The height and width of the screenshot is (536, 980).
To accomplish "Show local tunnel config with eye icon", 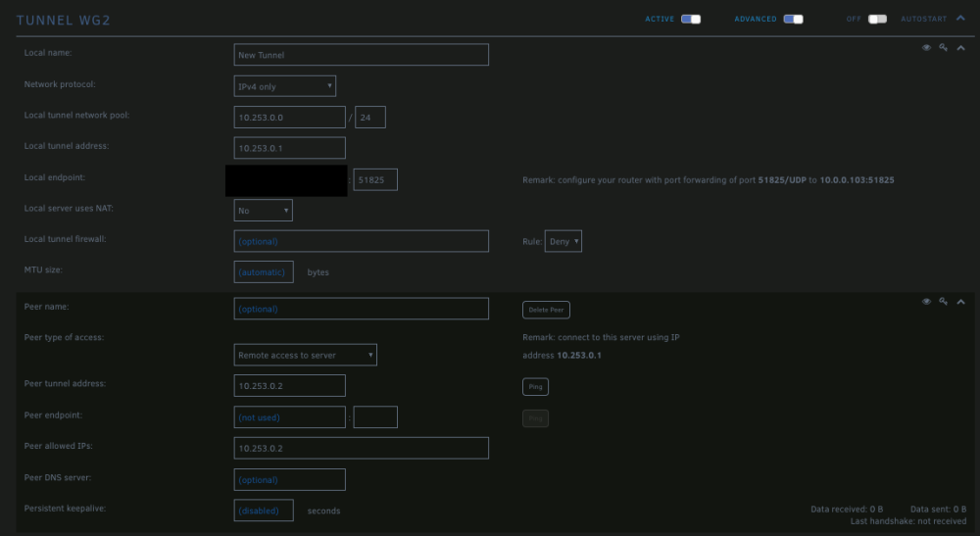I will [926, 47].
